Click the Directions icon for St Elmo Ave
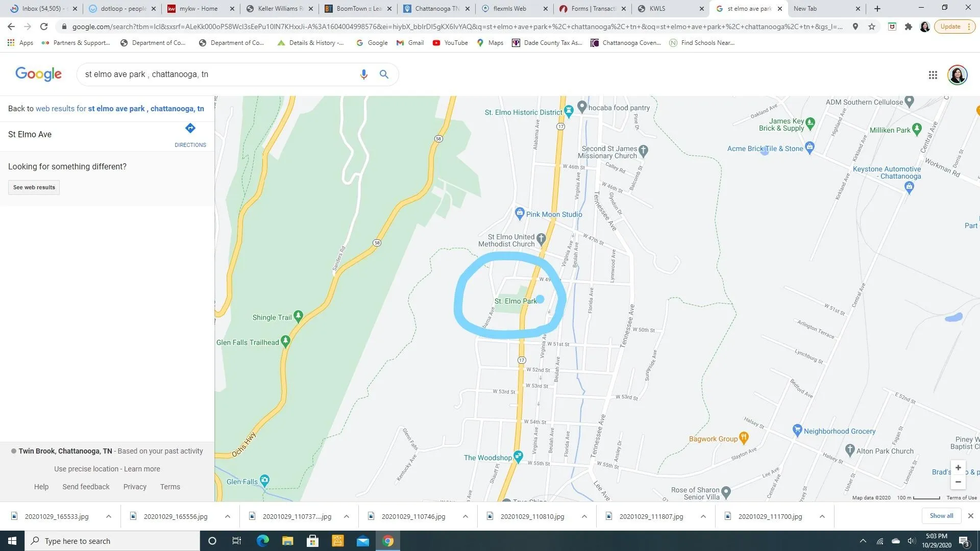This screenshot has height=551, width=980. tap(190, 128)
